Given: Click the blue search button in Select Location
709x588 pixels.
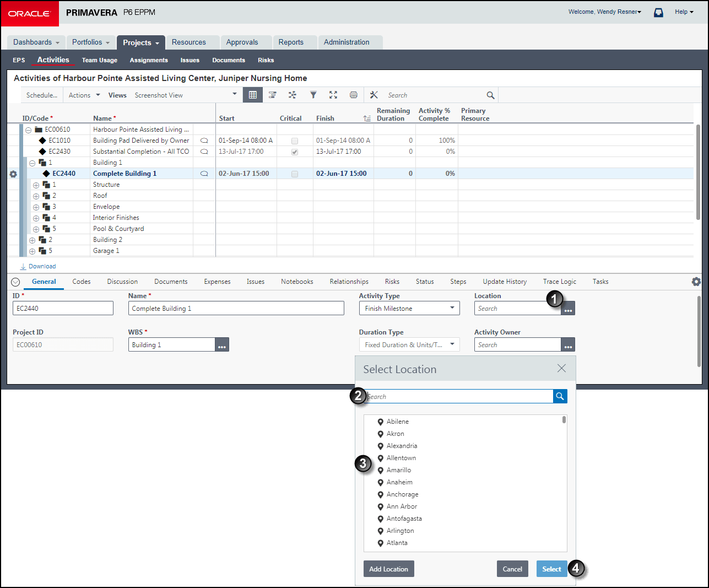Looking at the screenshot, I should 560,396.
